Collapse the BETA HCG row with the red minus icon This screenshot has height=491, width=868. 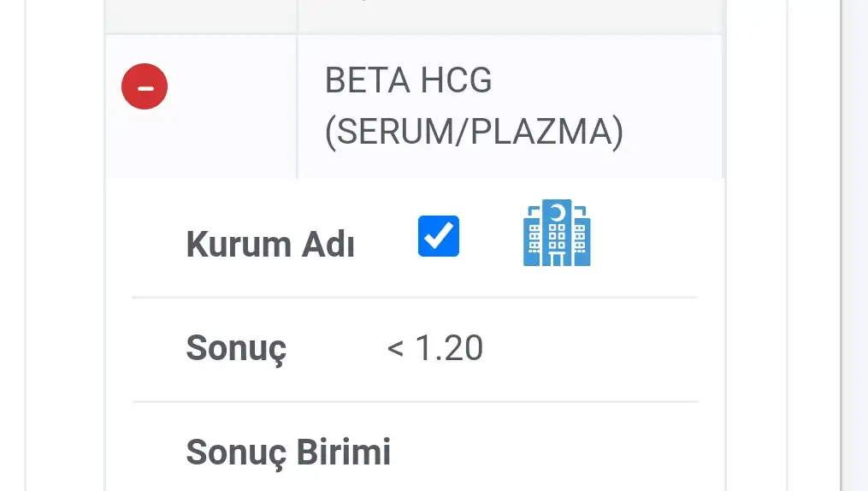[x=145, y=87]
